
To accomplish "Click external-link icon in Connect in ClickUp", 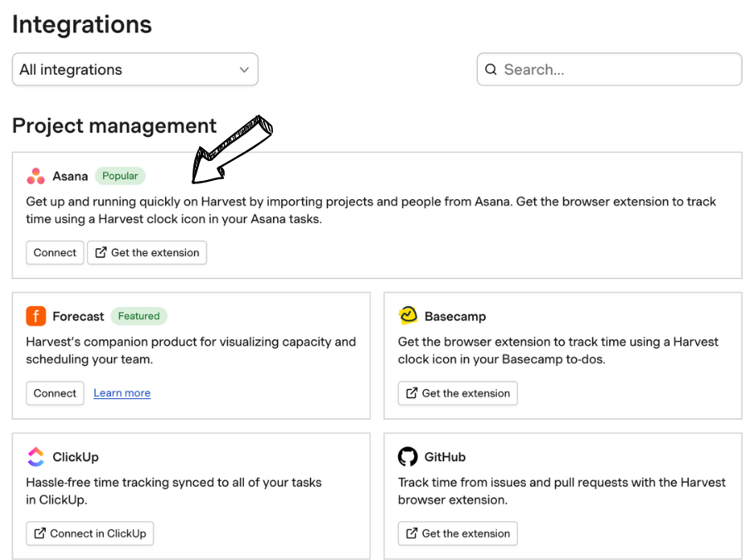I will 40,533.
